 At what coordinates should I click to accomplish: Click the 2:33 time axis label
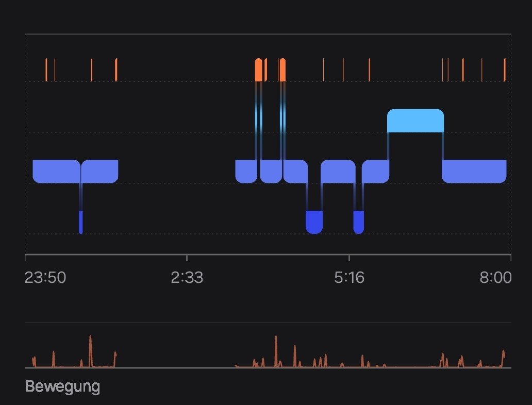(187, 278)
